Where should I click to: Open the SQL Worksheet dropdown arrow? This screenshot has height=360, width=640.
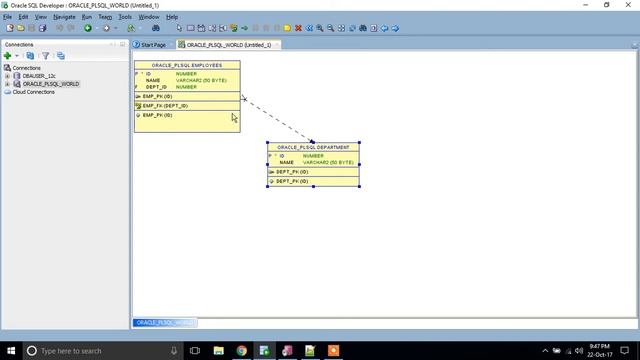click(x=140, y=28)
